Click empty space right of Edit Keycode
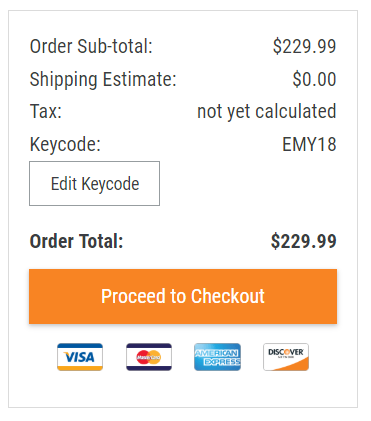 (x=248, y=183)
